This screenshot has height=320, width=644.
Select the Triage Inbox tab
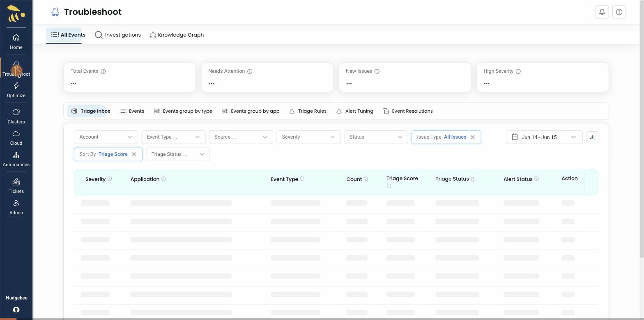click(90, 111)
